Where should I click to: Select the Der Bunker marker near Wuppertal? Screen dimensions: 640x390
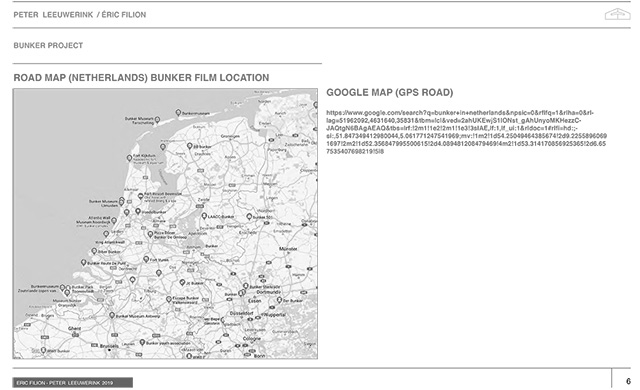(x=280, y=300)
